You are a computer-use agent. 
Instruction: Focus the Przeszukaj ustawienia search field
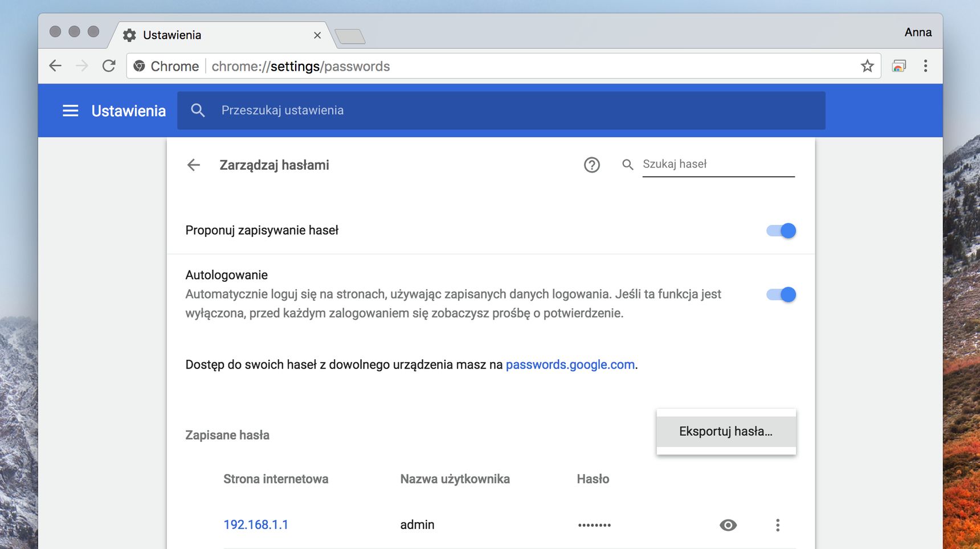coord(501,110)
